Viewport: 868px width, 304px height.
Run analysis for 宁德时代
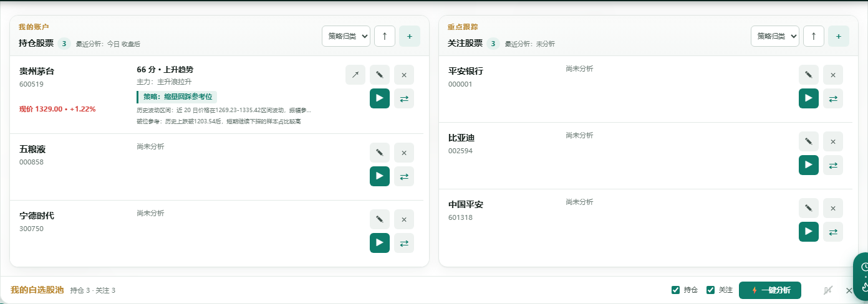click(380, 243)
